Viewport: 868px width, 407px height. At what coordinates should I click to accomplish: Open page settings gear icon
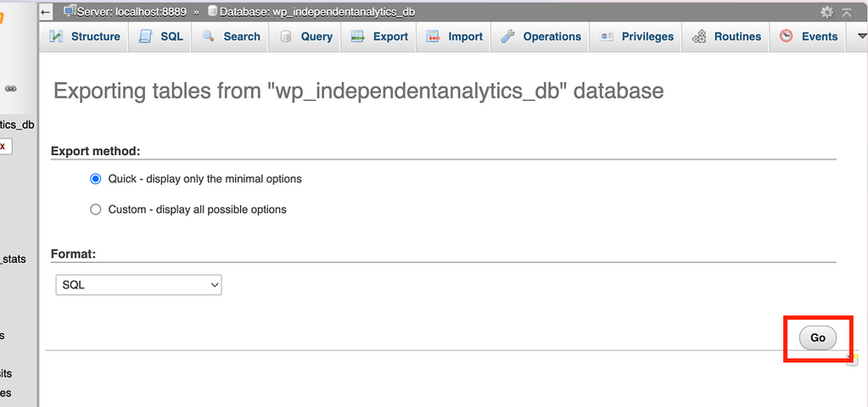pos(826,12)
